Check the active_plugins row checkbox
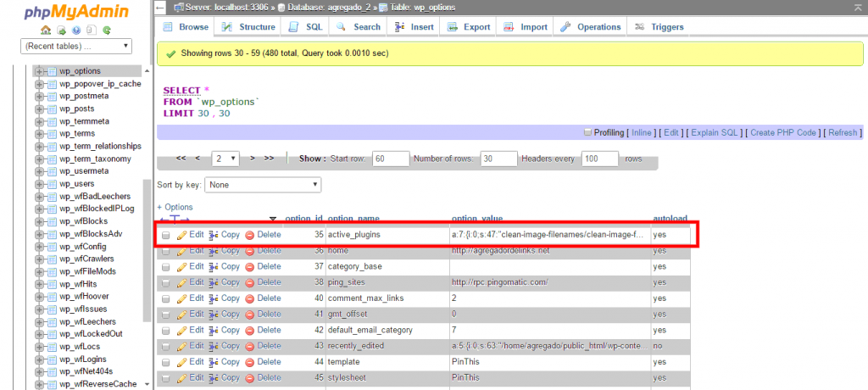This screenshot has height=390, width=868. click(166, 235)
